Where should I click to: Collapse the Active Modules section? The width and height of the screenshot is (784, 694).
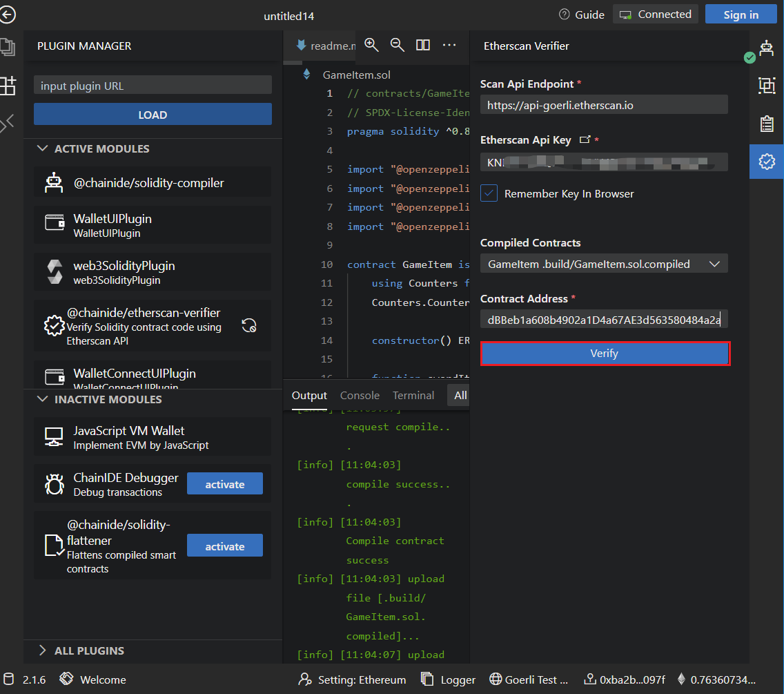(43, 149)
